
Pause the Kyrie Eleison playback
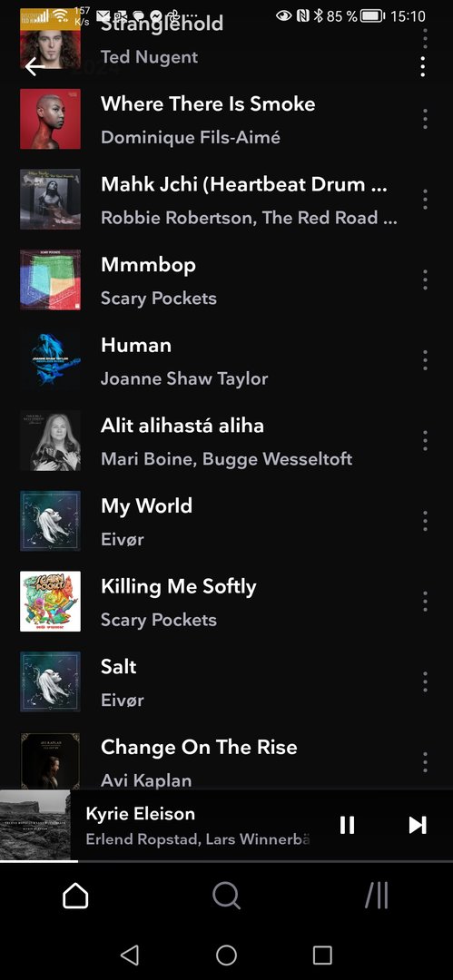tap(348, 825)
